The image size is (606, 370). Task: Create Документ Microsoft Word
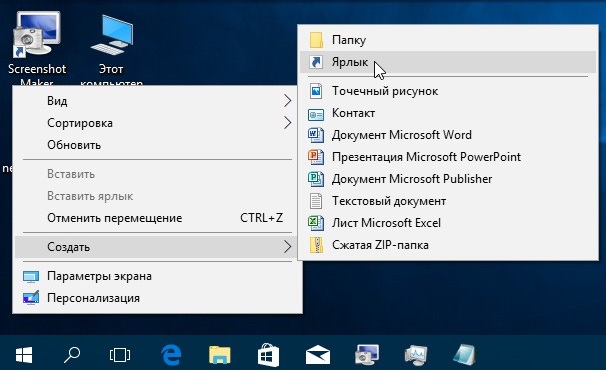[448, 135]
